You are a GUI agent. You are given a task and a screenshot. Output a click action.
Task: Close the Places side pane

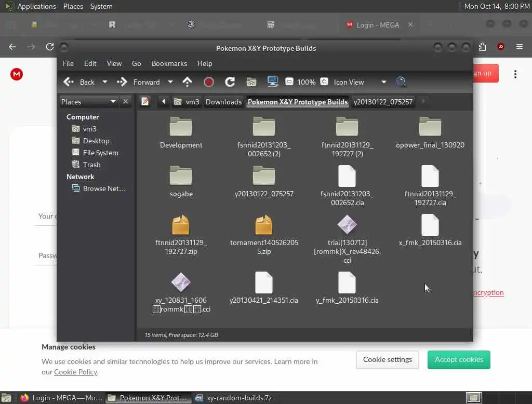coord(126,101)
